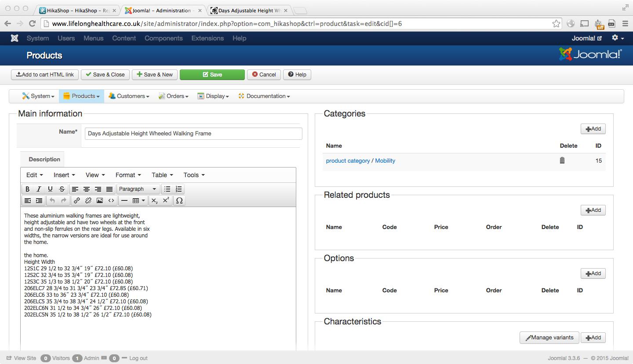Decrease indent in the description editor
The height and width of the screenshot is (364, 633).
27,200
